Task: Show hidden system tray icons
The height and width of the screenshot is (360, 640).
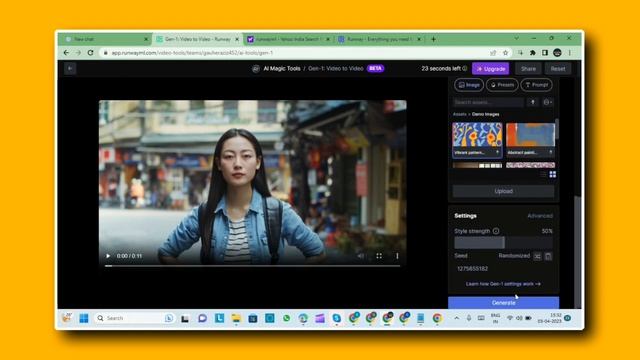Action: click(x=456, y=318)
